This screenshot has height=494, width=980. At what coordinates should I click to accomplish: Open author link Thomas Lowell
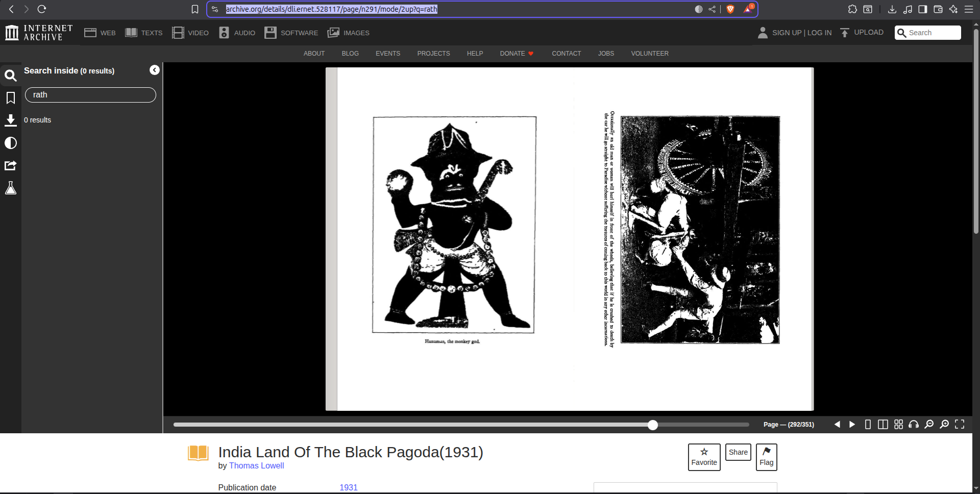coord(256,466)
